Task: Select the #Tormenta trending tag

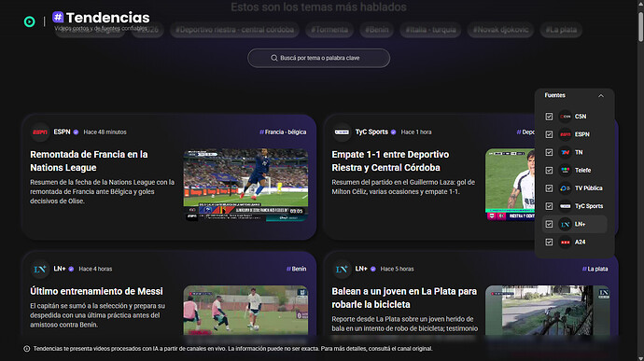Action: 329,30
